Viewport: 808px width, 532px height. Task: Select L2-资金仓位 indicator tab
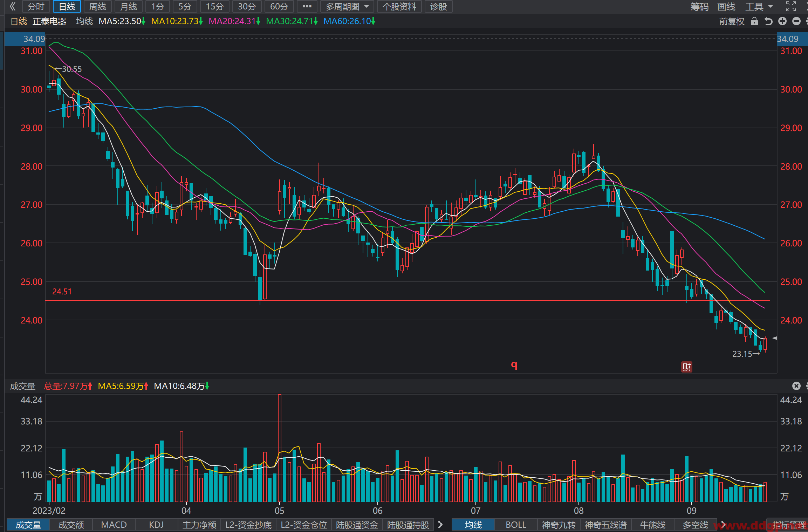304,525
